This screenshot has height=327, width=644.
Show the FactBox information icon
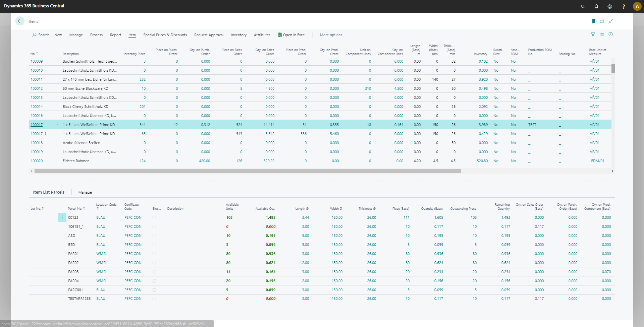(x=611, y=35)
